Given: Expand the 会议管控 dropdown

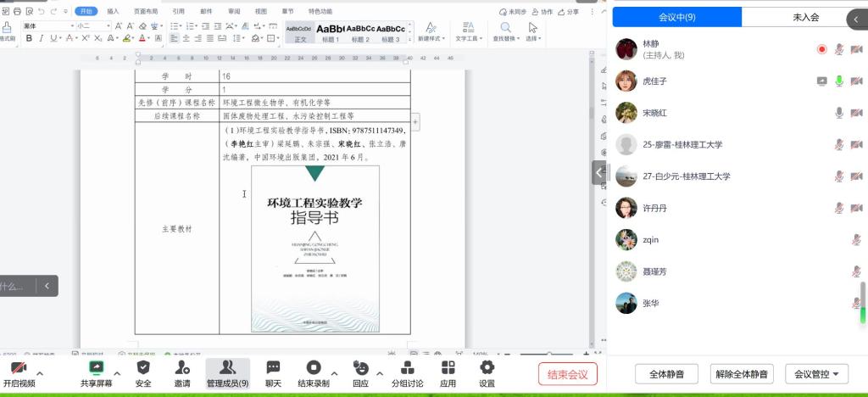Looking at the screenshot, I should [817, 373].
